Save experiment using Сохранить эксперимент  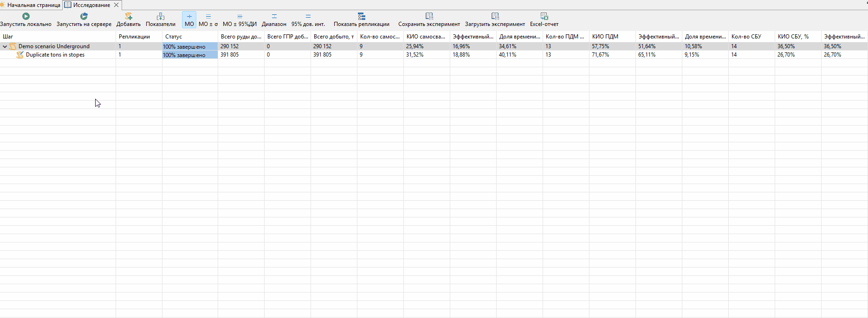(x=429, y=20)
